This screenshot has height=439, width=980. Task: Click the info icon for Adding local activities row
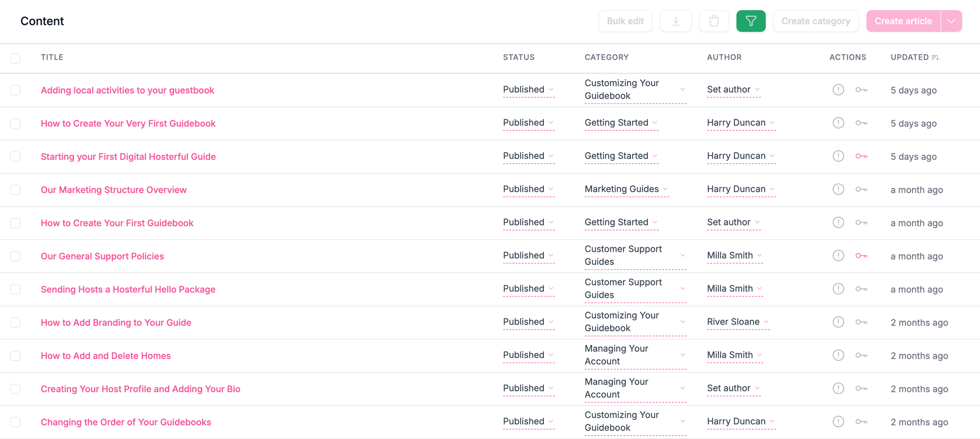pos(838,90)
